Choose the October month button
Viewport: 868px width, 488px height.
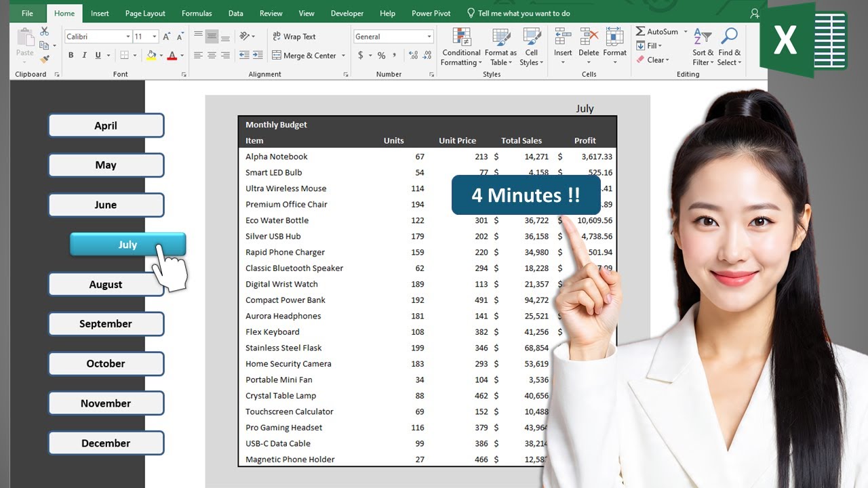pyautogui.click(x=106, y=363)
